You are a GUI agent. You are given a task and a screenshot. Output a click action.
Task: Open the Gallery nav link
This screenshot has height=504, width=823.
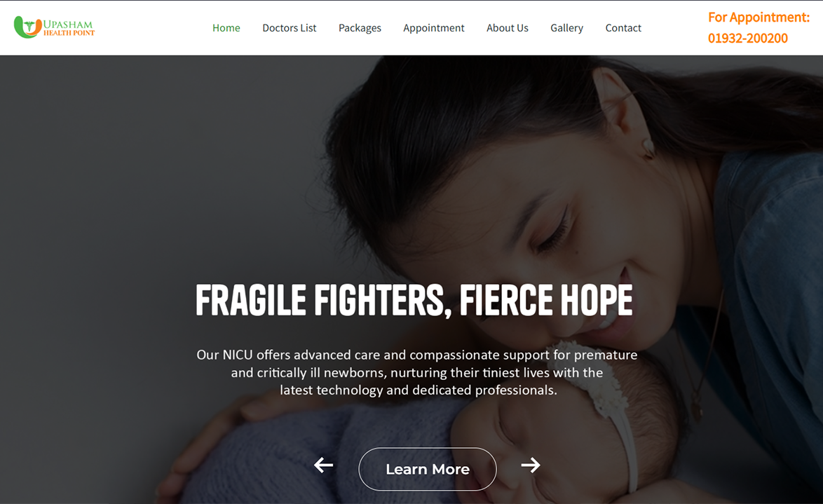tap(567, 28)
